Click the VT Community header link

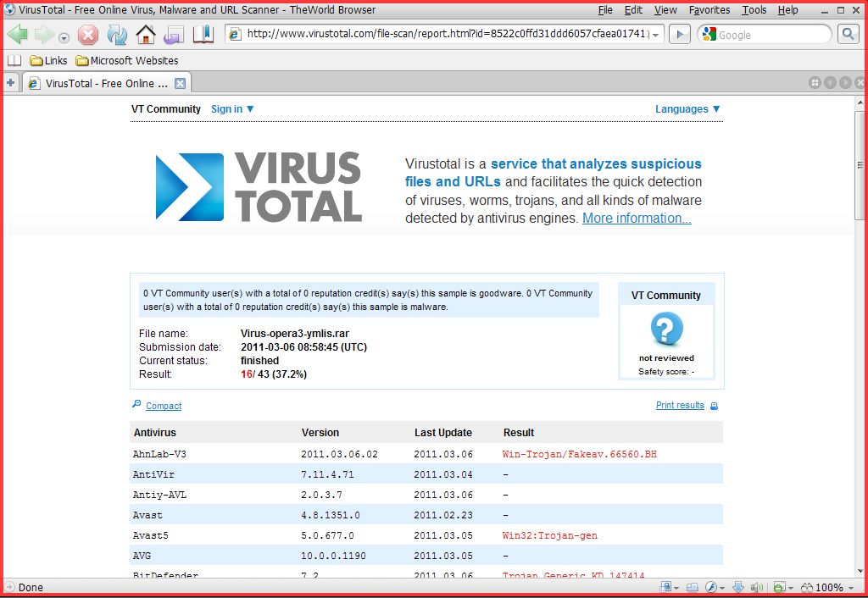tap(166, 109)
